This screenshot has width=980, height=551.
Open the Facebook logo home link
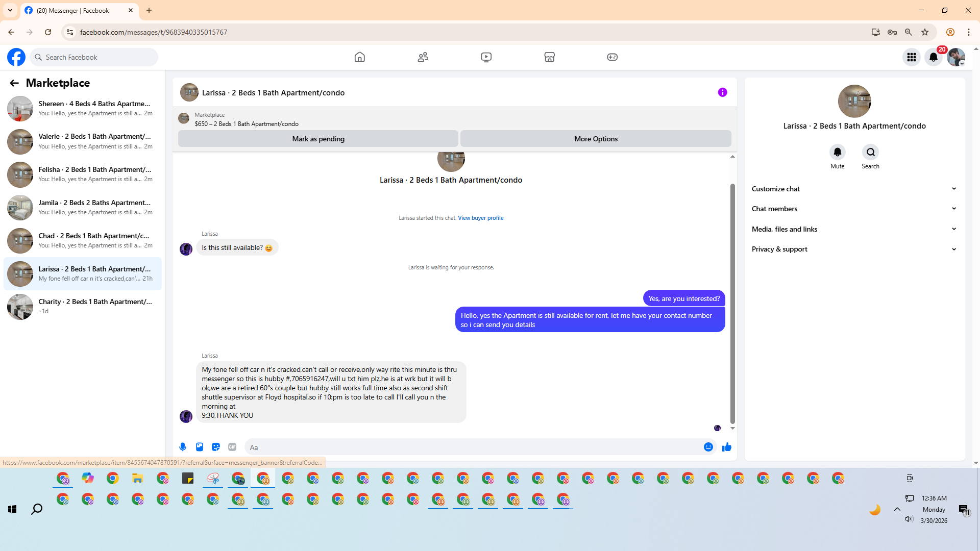click(16, 57)
